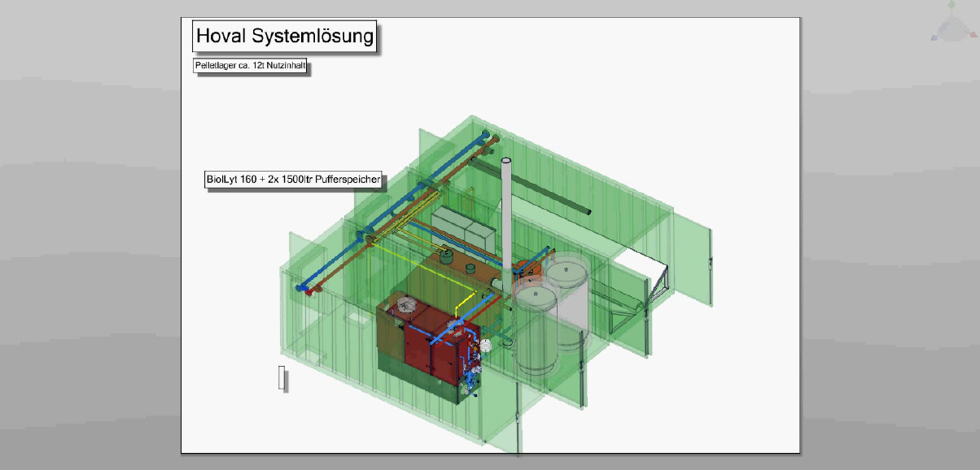
Task: Click the small empty annotation box at lower left
Action: [x=282, y=377]
